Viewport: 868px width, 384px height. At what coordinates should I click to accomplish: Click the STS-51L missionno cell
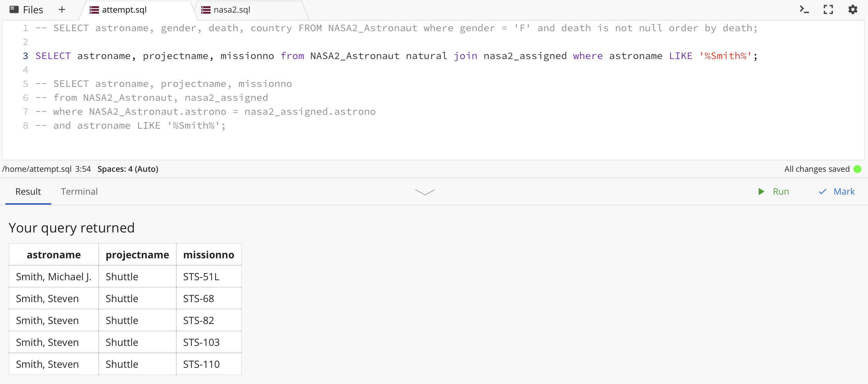click(201, 277)
